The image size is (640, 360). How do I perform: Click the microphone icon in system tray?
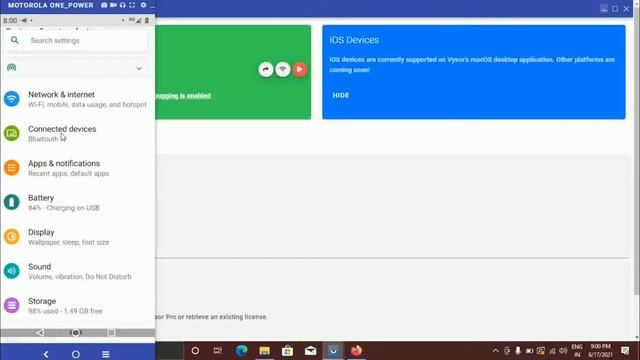coord(518,351)
